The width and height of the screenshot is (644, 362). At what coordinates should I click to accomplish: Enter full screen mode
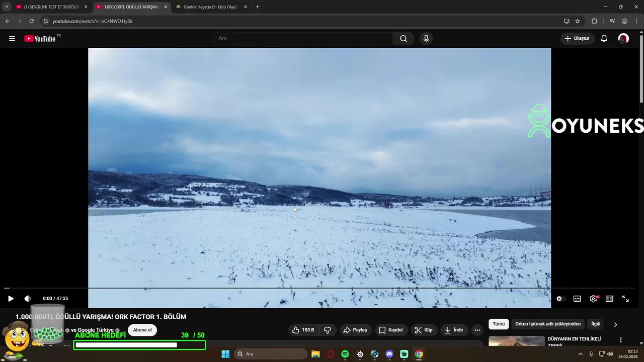tap(625, 299)
